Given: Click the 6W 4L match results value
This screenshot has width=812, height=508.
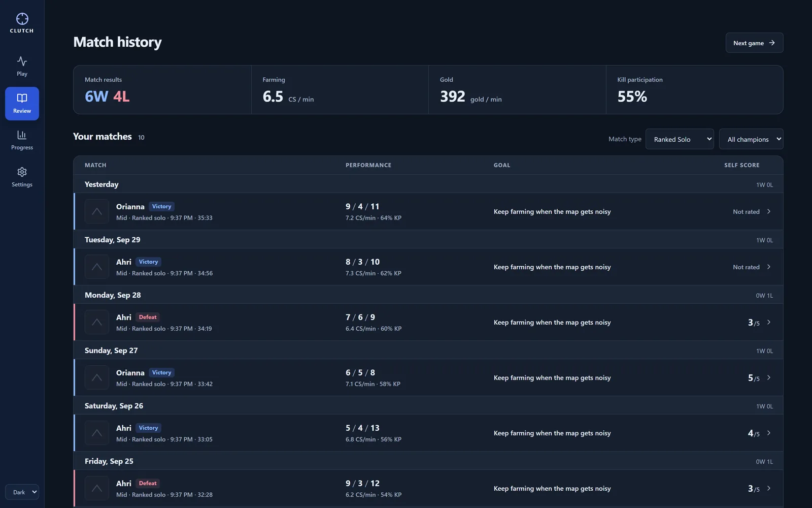Looking at the screenshot, I should tap(107, 96).
